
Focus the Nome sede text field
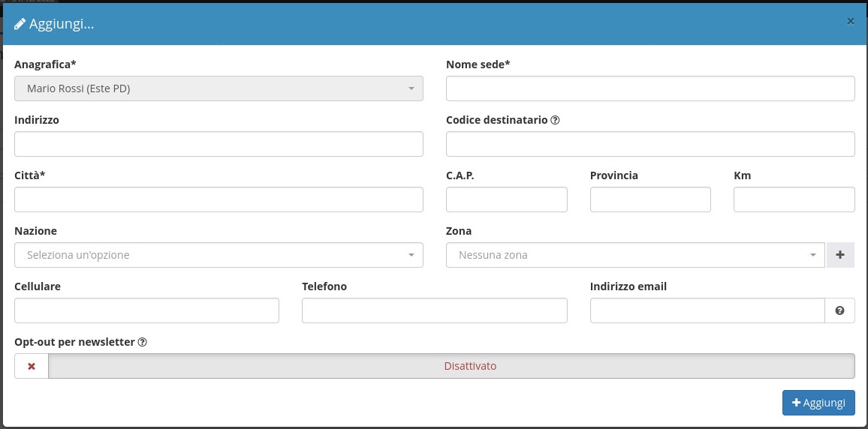(650, 88)
